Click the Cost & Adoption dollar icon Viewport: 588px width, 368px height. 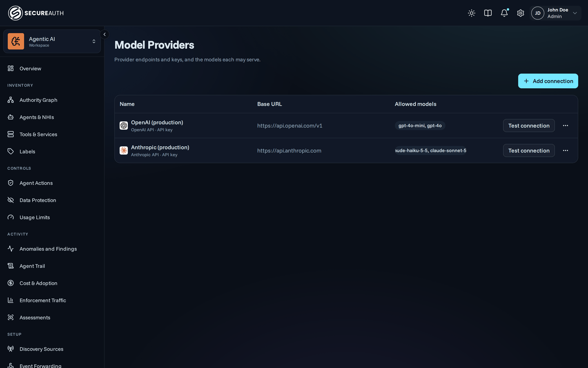11,283
